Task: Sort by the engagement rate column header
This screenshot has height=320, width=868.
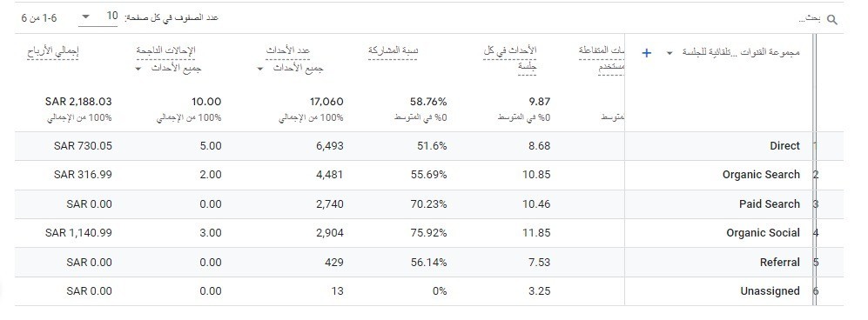Action: (393, 50)
